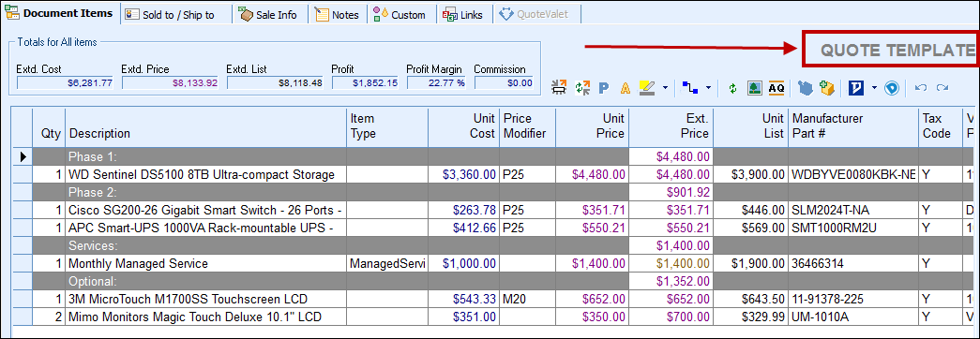Click the yellow box with green plus icon

(x=827, y=88)
